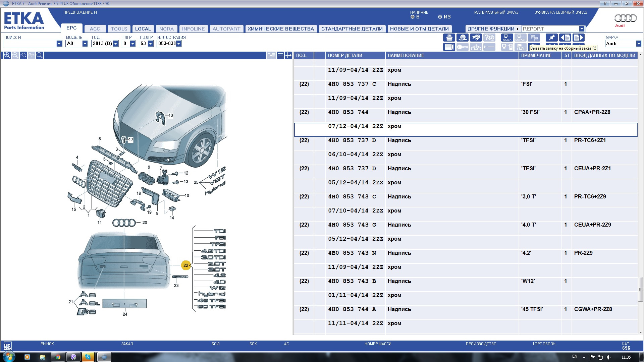Image resolution: width=644 pixels, height=362 pixels.
Task: Switch to the НОВЫЕ И ОТМ.ДЕТАЛИ tab
Action: [x=419, y=29]
